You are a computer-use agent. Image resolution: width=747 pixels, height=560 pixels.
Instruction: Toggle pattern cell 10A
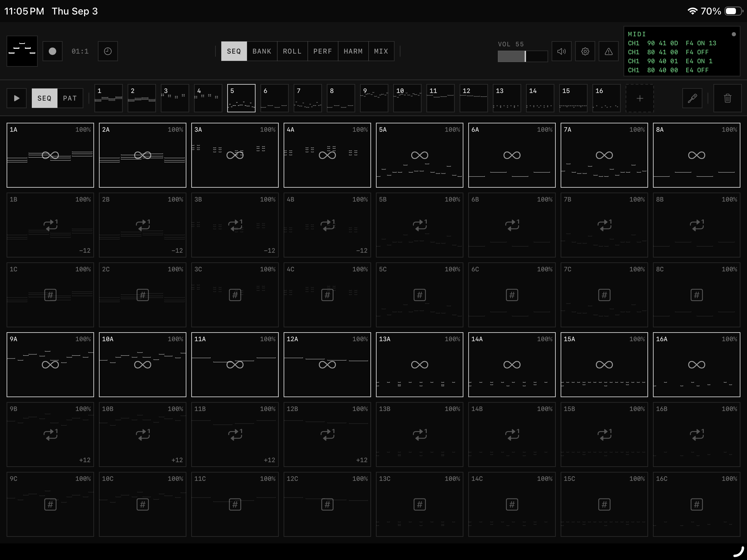(x=142, y=365)
